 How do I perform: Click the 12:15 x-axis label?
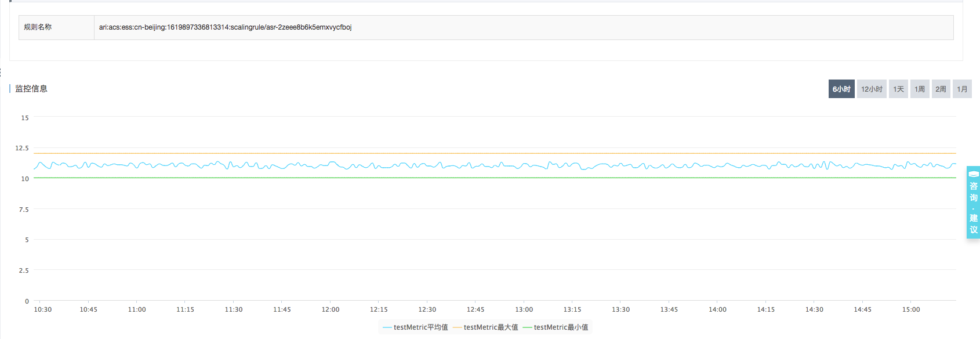[x=379, y=309]
